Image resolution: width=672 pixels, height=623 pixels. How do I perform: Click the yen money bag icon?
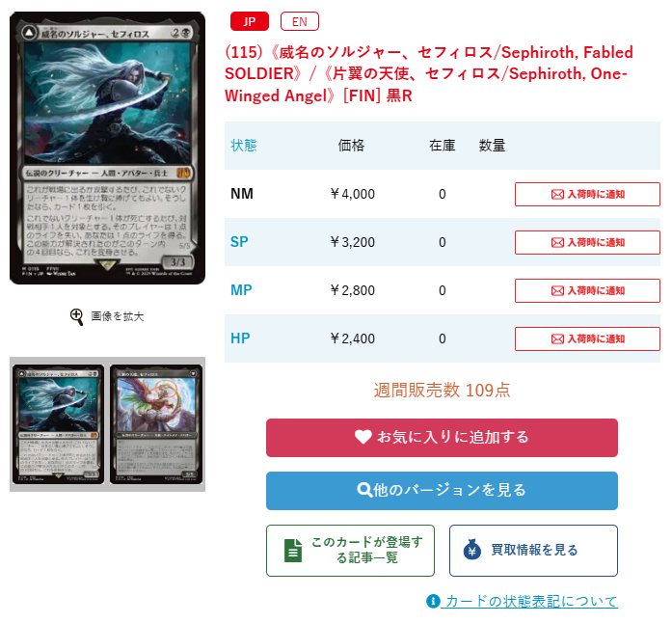471,550
